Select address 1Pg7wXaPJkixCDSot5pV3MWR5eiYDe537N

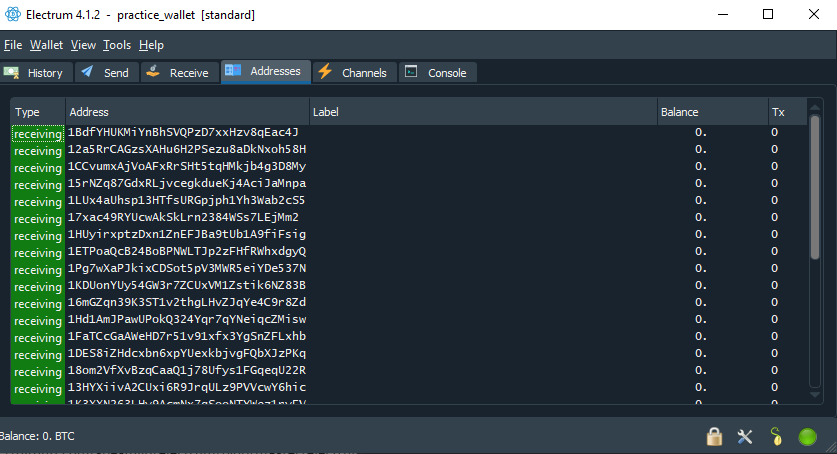click(187, 268)
